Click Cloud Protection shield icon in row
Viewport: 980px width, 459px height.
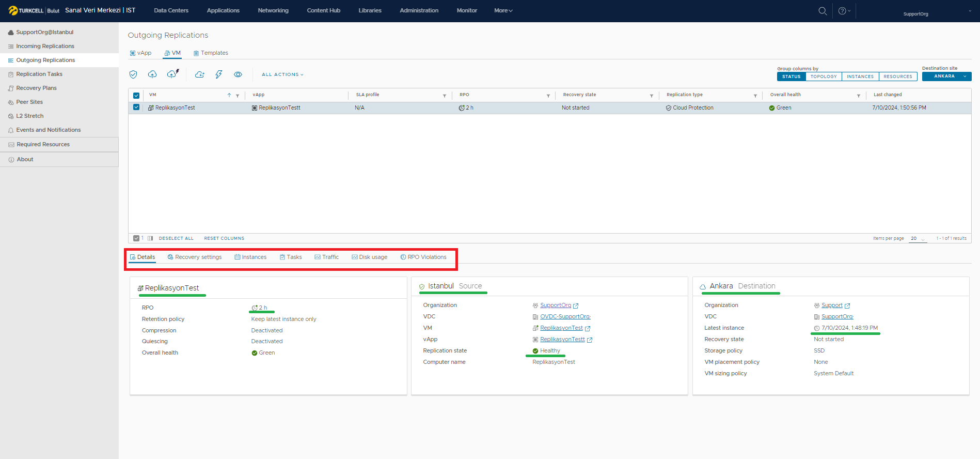669,108
